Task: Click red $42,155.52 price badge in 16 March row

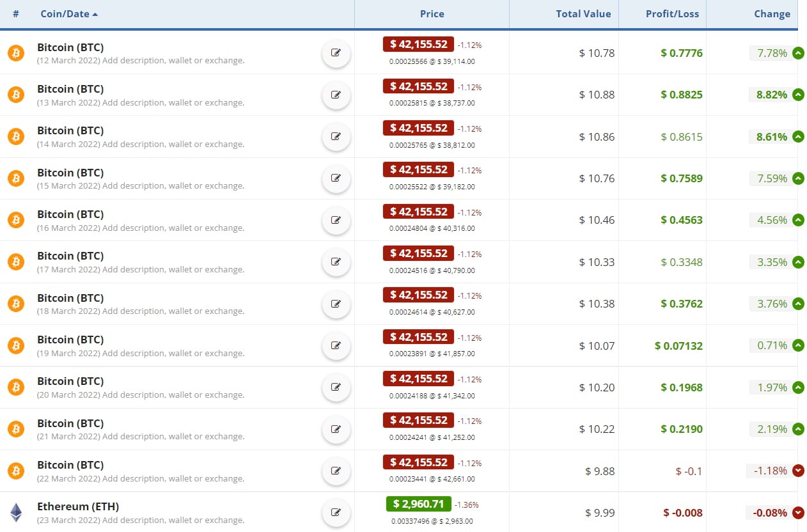Action: point(419,212)
